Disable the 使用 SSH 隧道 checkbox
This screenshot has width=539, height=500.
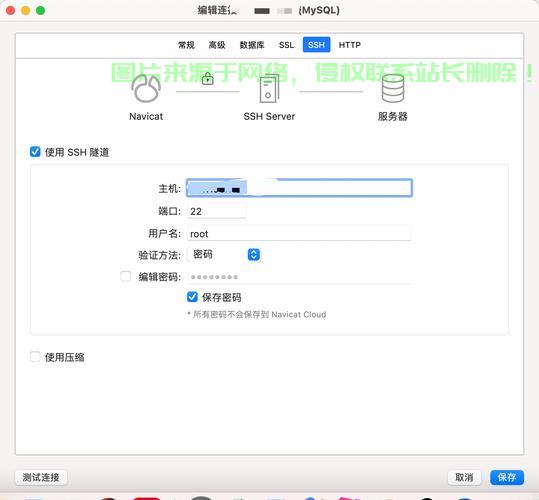35,152
